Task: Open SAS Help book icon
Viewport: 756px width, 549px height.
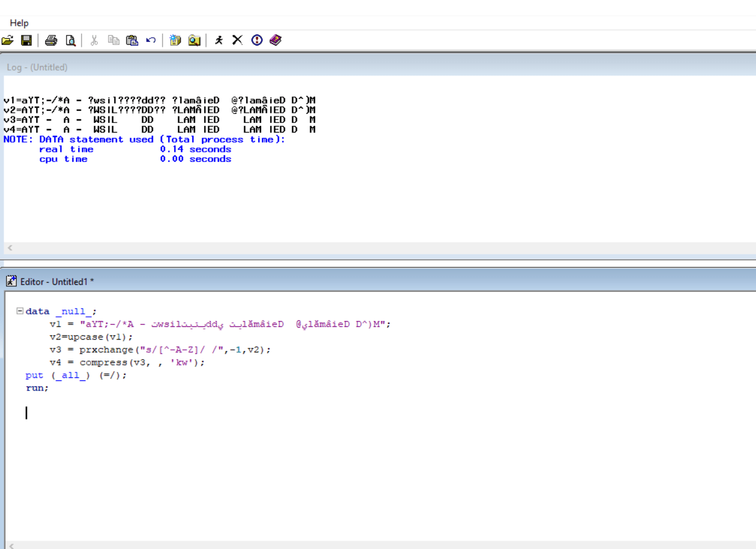Action: point(275,40)
